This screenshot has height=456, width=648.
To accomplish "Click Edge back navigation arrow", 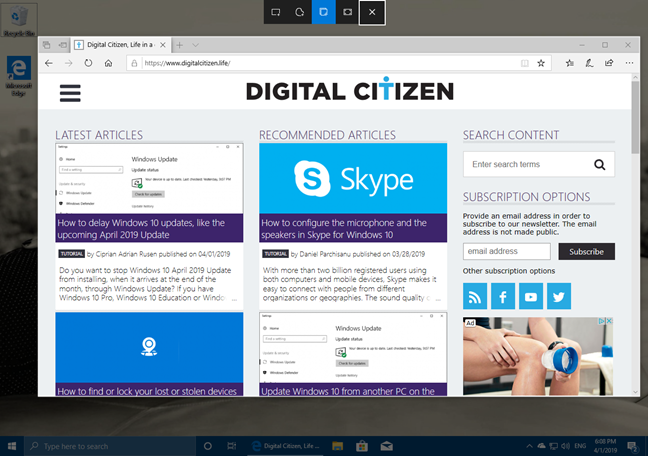I will tap(49, 63).
